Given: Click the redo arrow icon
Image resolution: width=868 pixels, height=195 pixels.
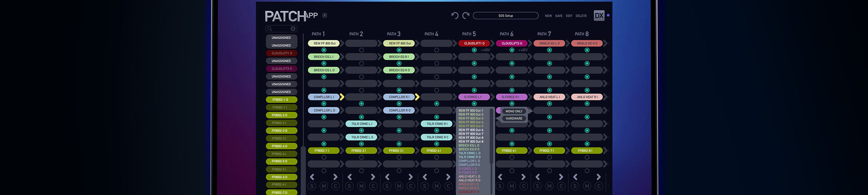Looking at the screenshot, I should pyautogui.click(x=466, y=15).
